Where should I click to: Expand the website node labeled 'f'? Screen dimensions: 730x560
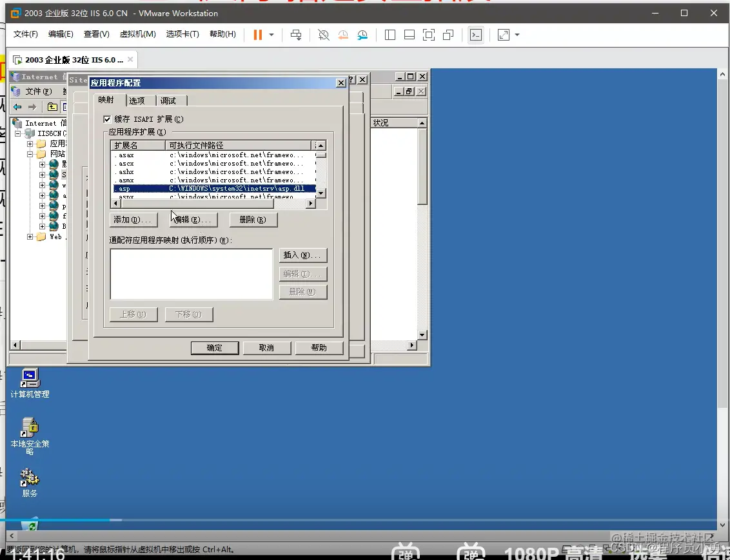(x=42, y=216)
